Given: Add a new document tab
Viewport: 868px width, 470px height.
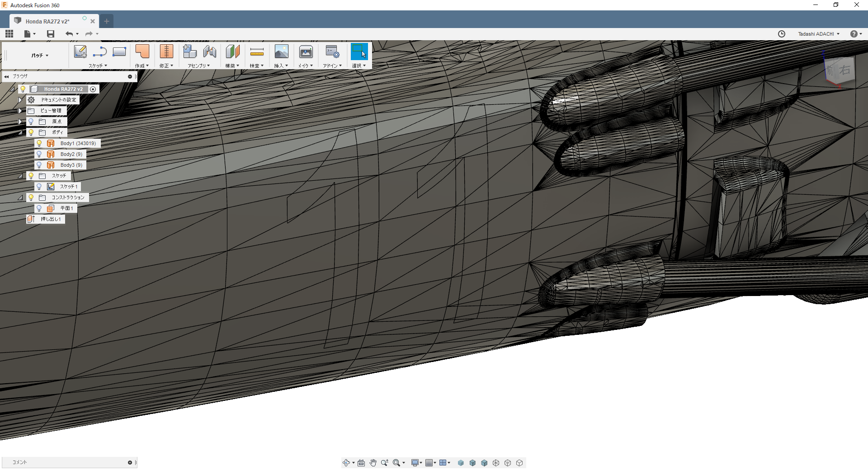Looking at the screenshot, I should pos(107,21).
